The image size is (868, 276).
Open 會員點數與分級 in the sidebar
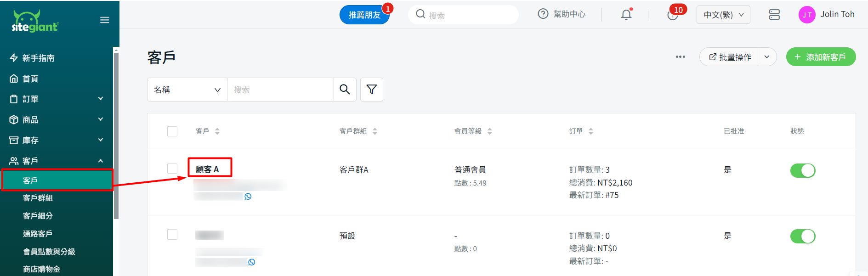pos(49,252)
